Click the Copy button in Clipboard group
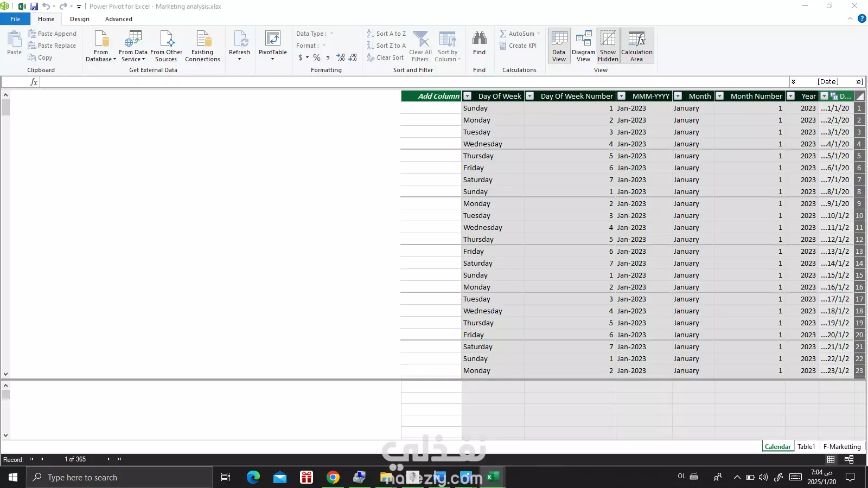The image size is (868, 488). pyautogui.click(x=40, y=57)
